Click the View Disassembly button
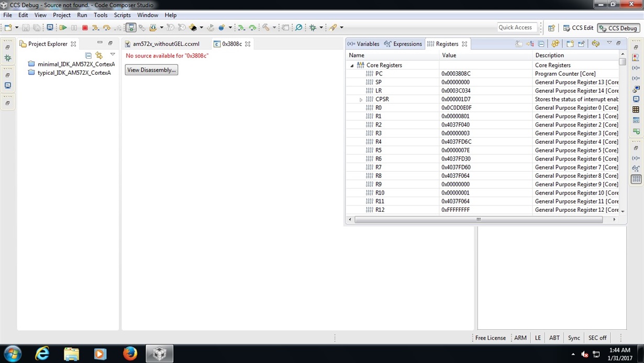The width and height of the screenshot is (644, 363). pos(151,70)
